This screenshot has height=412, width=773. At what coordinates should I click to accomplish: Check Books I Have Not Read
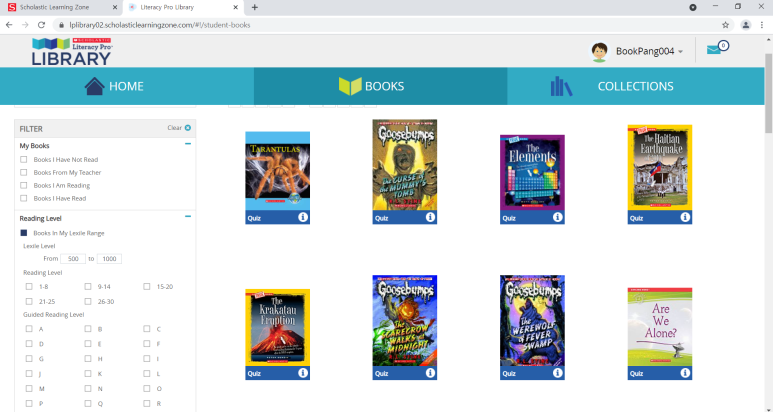24,159
